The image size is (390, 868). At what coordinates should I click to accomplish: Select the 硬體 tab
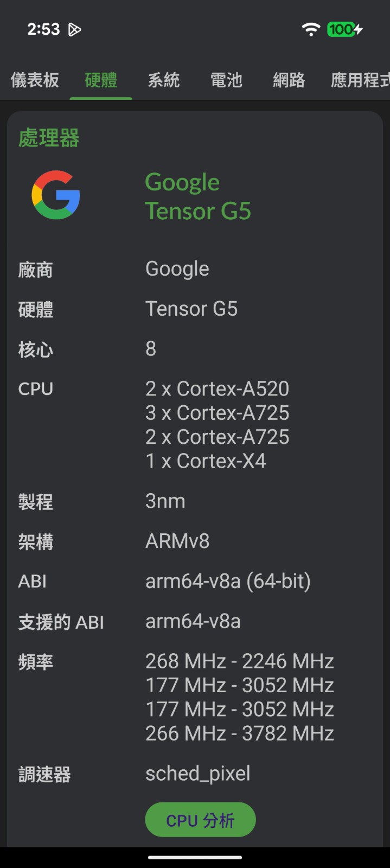pos(101,80)
